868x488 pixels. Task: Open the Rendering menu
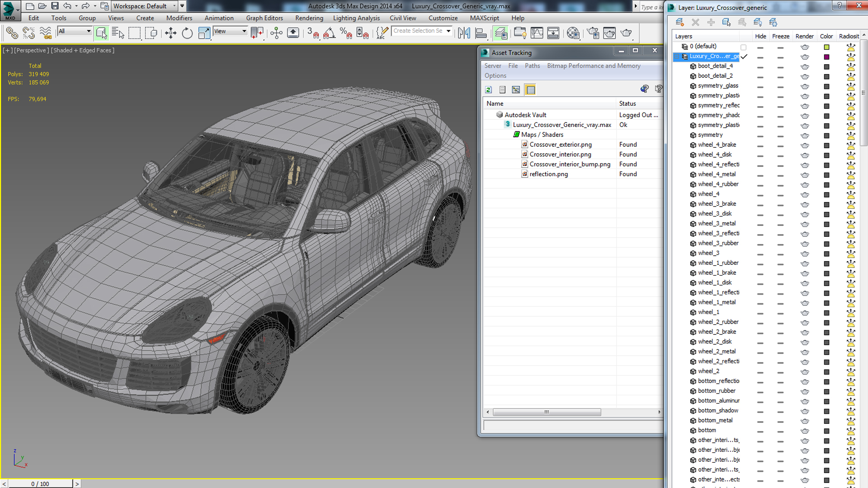pyautogui.click(x=309, y=18)
